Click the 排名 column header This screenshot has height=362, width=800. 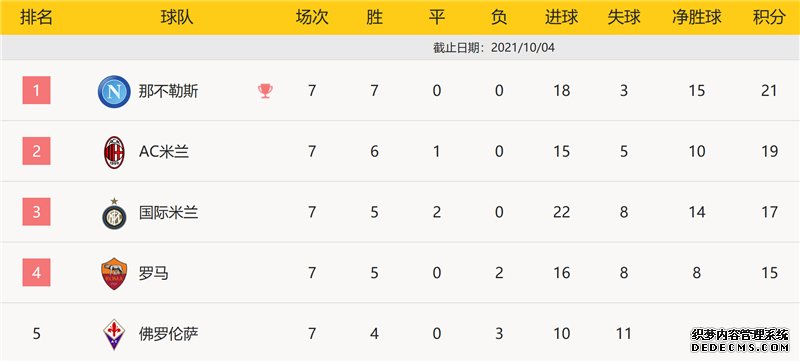[x=36, y=18]
